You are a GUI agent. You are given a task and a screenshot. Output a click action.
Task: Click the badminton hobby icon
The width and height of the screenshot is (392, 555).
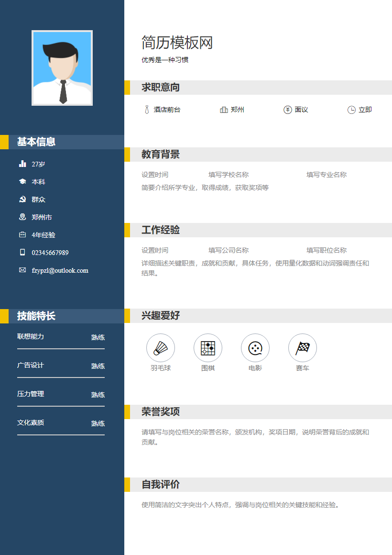tap(161, 348)
